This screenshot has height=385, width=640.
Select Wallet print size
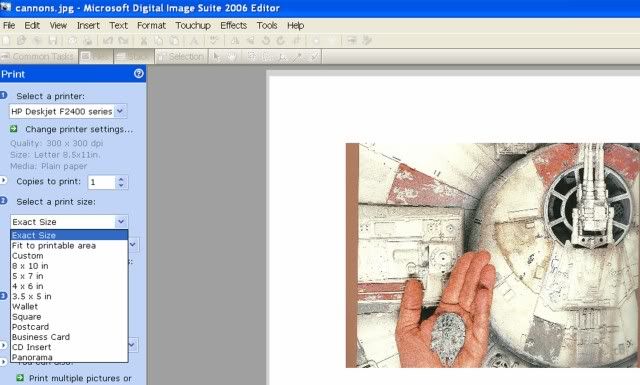(x=69, y=307)
